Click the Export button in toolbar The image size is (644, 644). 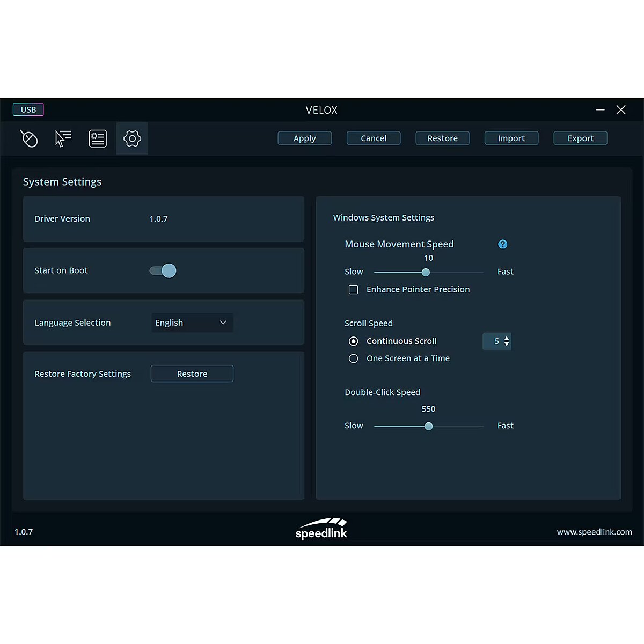coord(581,138)
